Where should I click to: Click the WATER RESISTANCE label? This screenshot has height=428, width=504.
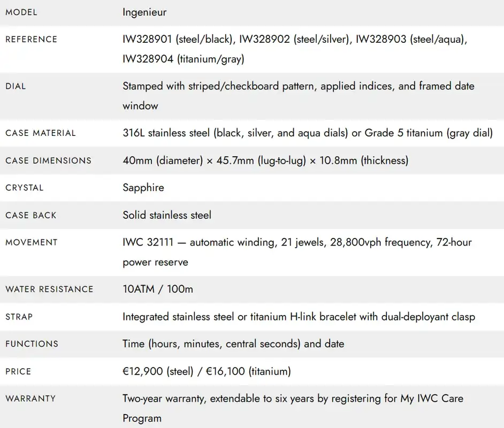[x=49, y=289]
